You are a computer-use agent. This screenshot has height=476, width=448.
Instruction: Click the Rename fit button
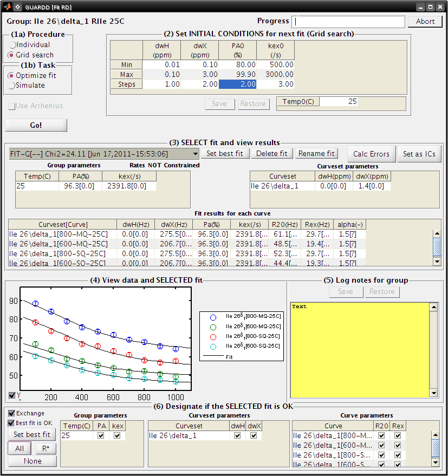coord(316,154)
